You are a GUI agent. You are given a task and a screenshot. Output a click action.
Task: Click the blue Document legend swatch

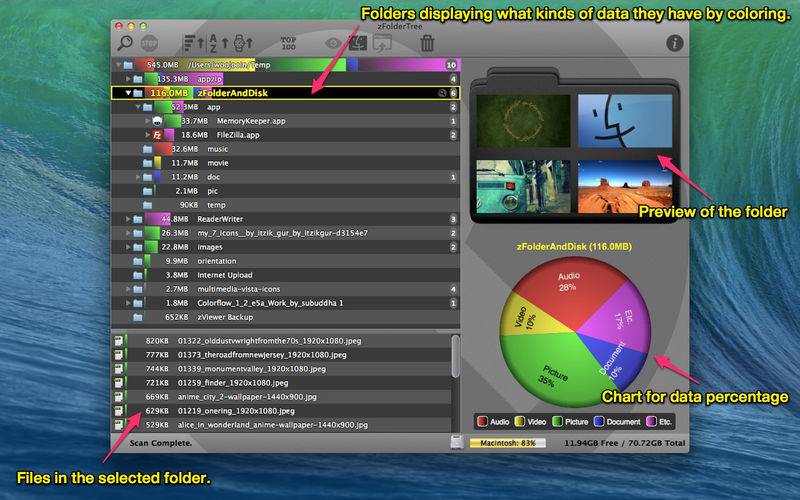pos(599,421)
